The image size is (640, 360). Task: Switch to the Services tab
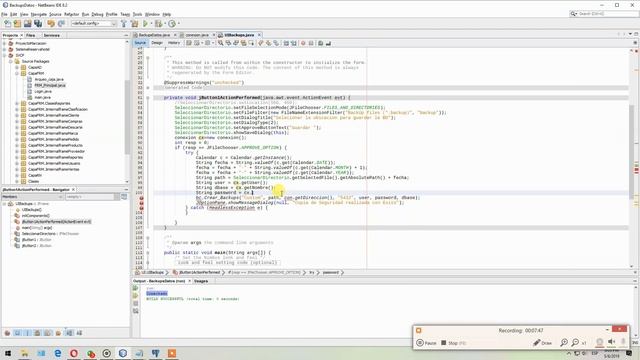(52, 36)
